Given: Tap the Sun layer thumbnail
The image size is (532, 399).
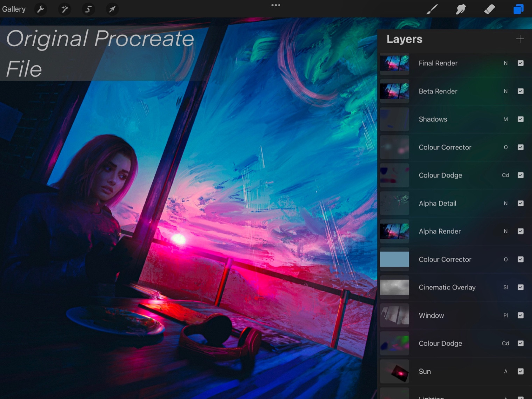Looking at the screenshot, I should 394,372.
